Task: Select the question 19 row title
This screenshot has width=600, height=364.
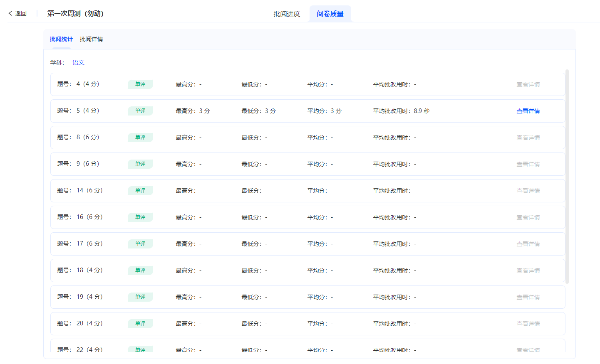Action: click(79, 297)
